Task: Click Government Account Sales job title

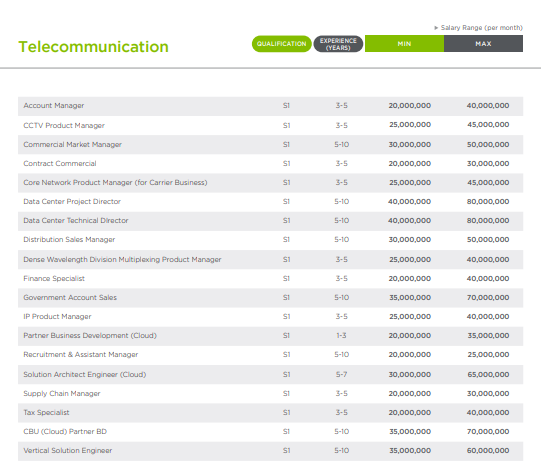Action: [70, 297]
